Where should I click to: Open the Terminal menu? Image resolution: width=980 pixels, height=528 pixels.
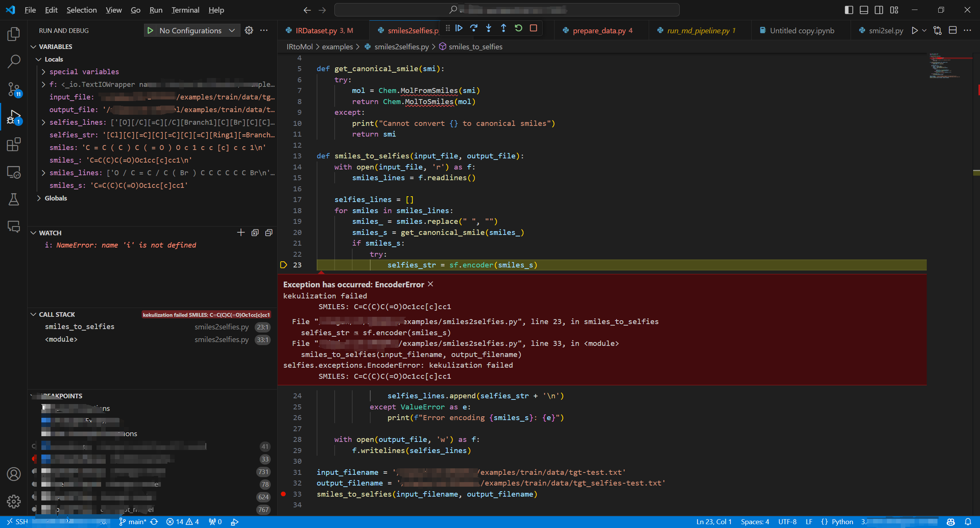tap(185, 10)
